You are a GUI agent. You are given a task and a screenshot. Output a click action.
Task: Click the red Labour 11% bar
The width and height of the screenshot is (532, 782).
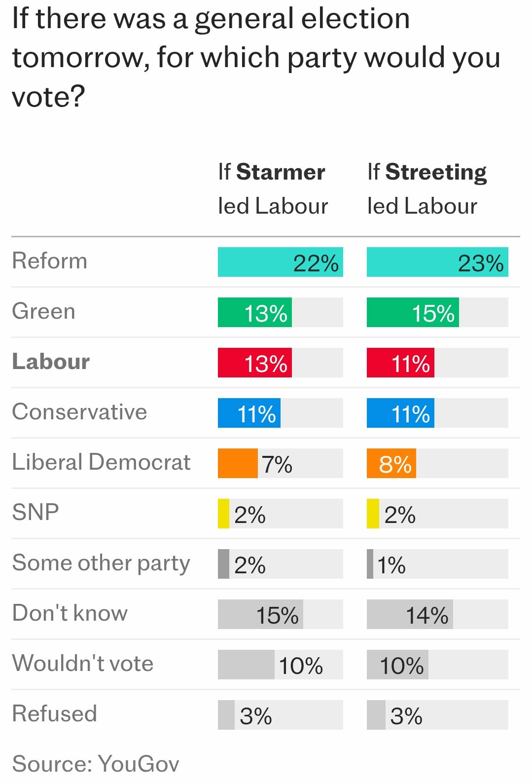400,363
